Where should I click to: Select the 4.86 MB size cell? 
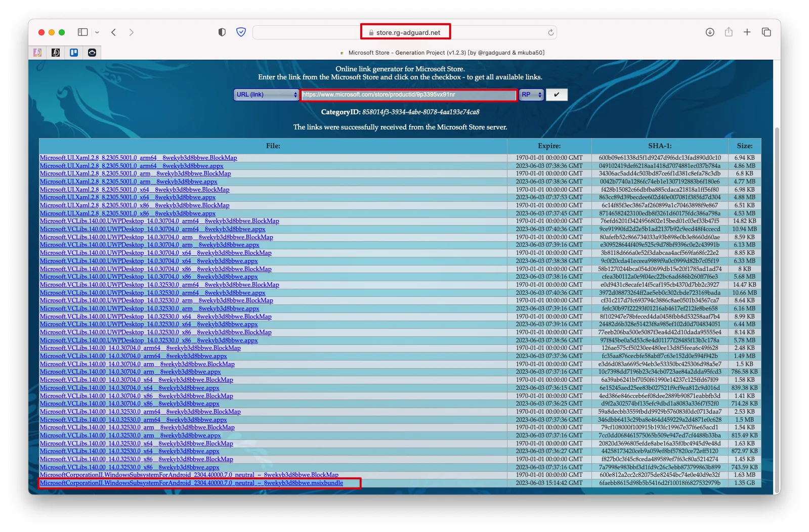coord(745,166)
